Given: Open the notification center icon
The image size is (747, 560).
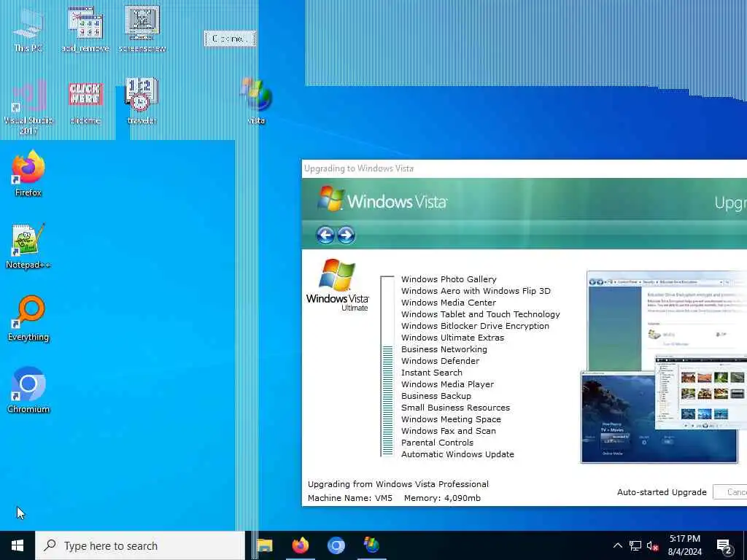Looking at the screenshot, I should point(724,546).
